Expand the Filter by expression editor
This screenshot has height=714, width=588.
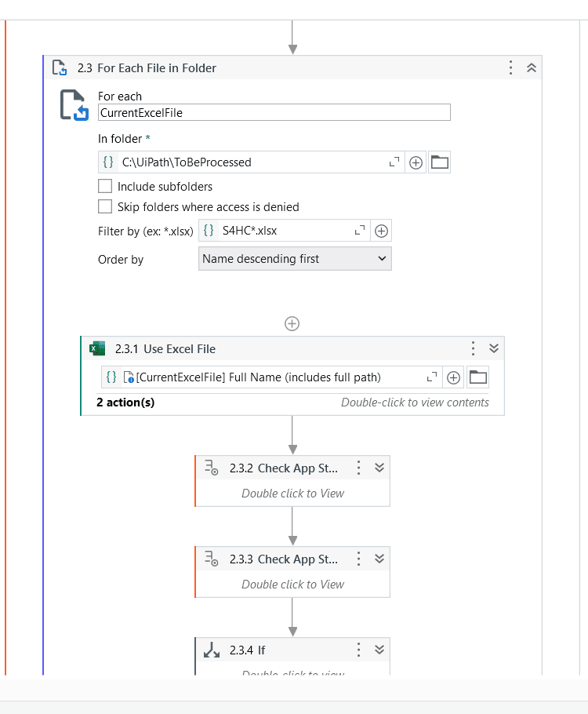coord(360,231)
